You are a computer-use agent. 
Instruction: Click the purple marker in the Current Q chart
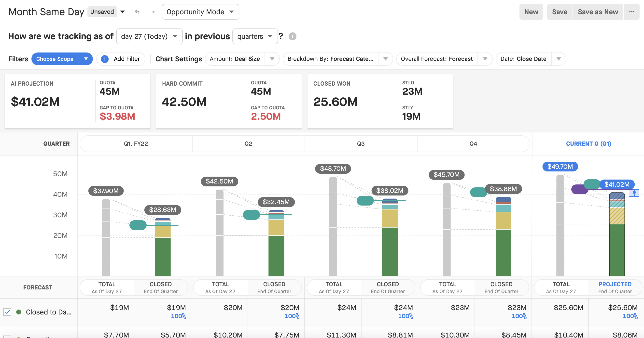pos(579,189)
